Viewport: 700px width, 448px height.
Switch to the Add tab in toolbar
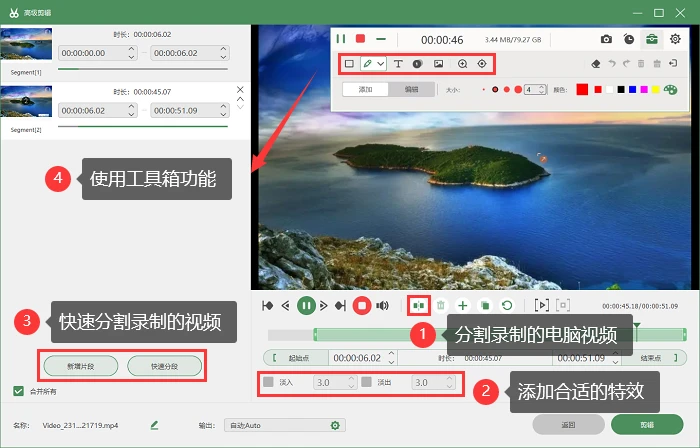tap(365, 89)
